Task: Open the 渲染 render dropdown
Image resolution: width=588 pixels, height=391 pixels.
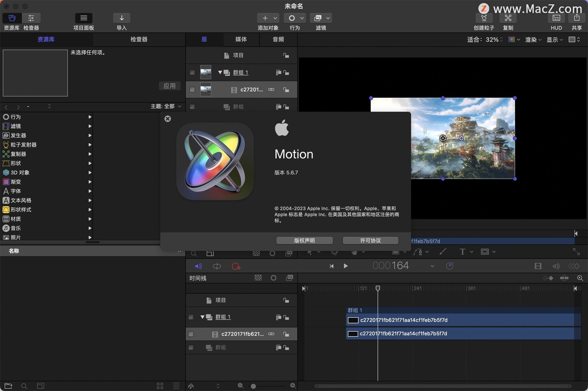Action: tap(533, 40)
